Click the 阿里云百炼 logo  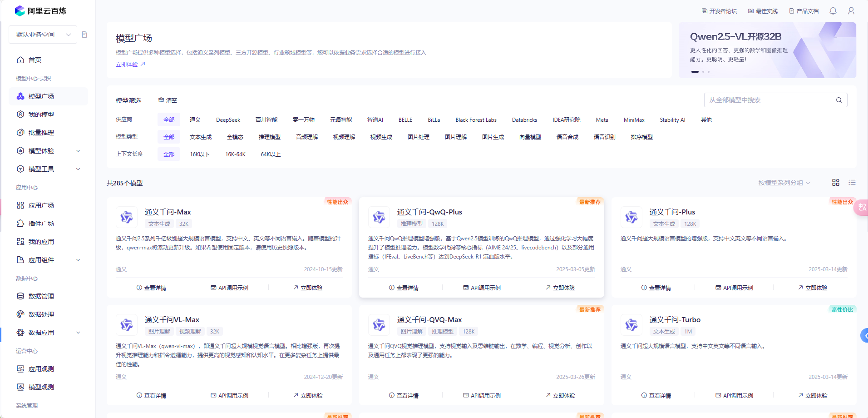coord(40,11)
